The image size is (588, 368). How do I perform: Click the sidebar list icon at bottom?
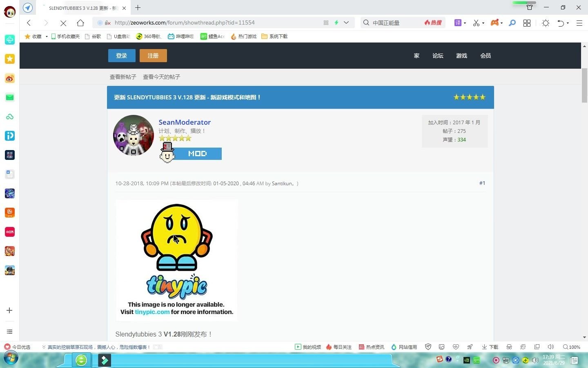9,332
